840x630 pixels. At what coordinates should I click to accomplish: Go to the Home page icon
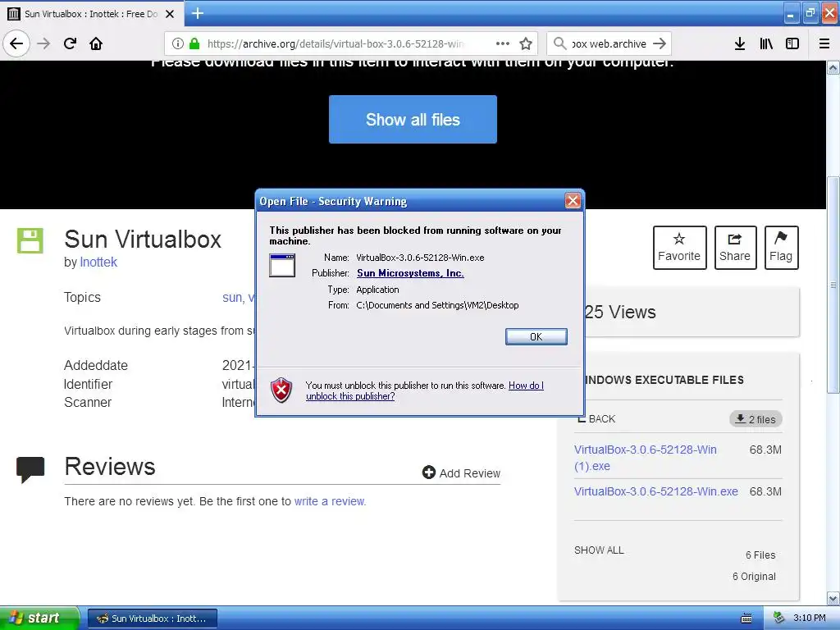coord(96,43)
